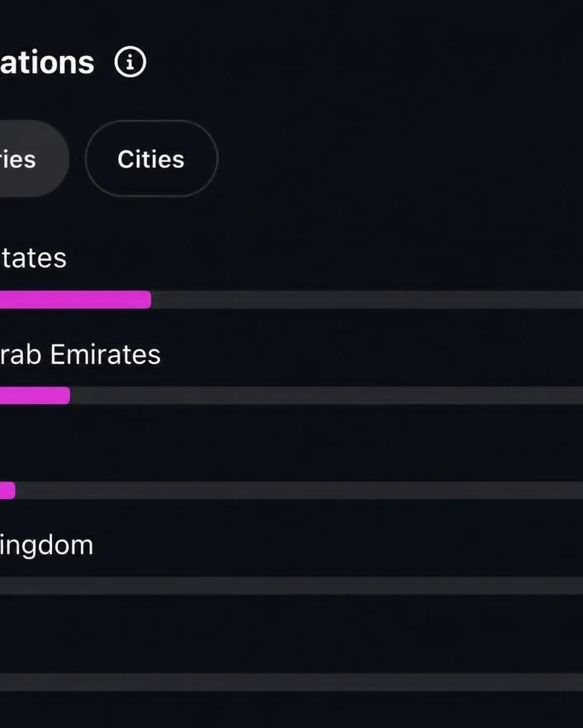The height and width of the screenshot is (728, 583).
Task: Click the truncated 'rab' text
Action: point(20,354)
